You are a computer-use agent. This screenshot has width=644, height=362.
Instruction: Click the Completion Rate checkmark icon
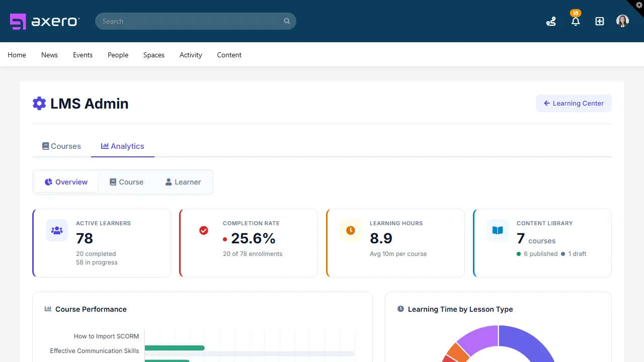tap(204, 230)
